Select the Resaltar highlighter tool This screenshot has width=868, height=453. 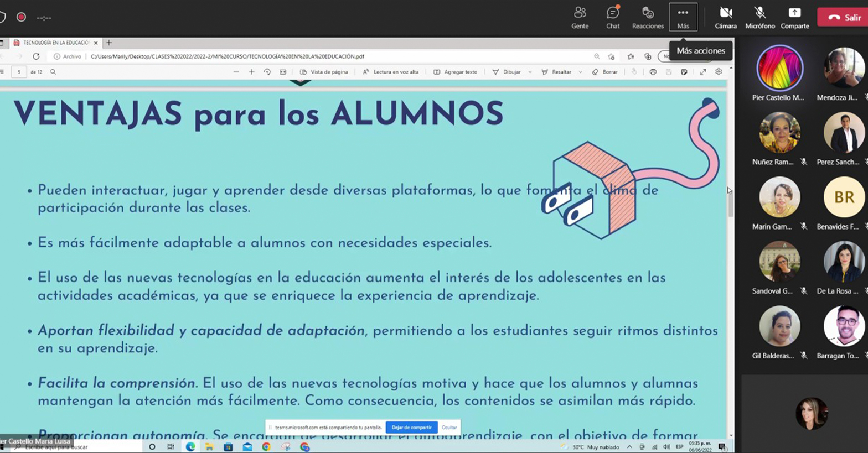[x=556, y=72]
